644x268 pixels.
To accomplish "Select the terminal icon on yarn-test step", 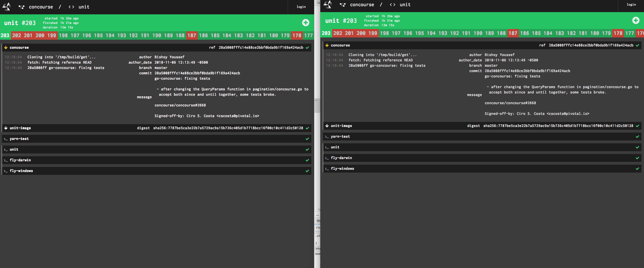I will coord(5,139).
